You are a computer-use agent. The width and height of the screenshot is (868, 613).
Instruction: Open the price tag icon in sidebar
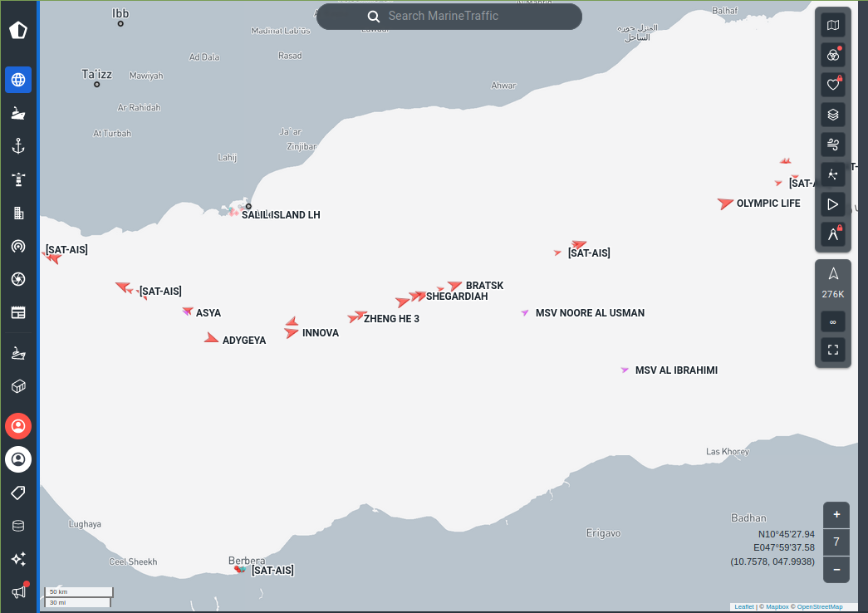click(x=18, y=493)
